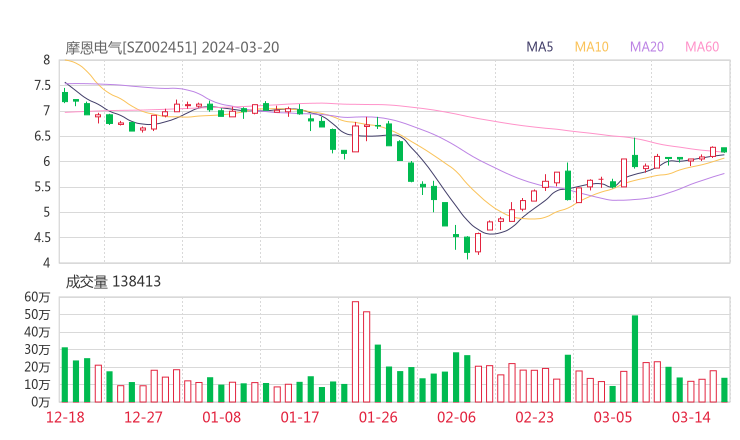Screen dimensions: 740x440
Task: Click the 03-05 date axis label
Action: click(613, 417)
